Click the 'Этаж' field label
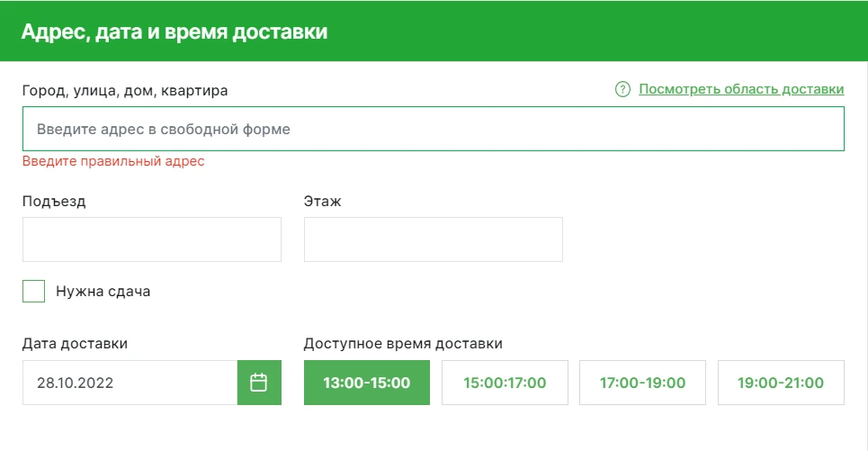 point(322,201)
